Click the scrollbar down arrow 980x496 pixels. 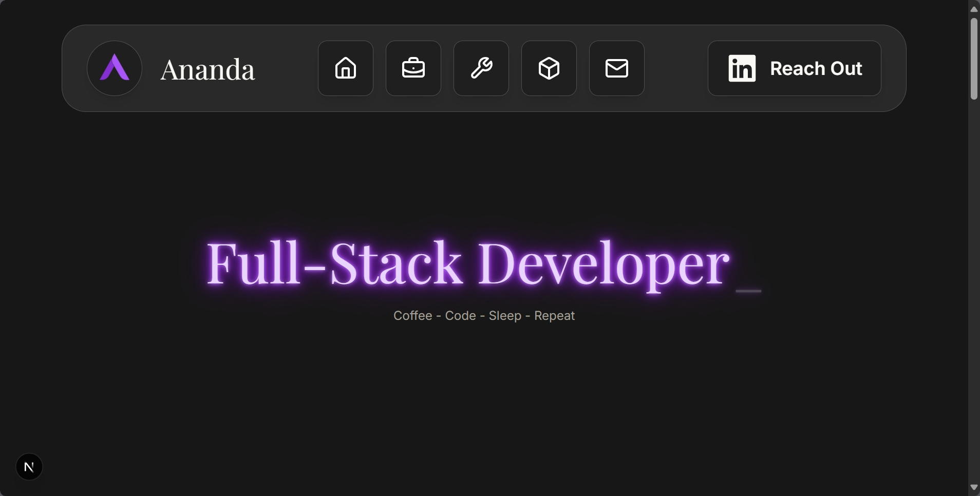point(974,487)
